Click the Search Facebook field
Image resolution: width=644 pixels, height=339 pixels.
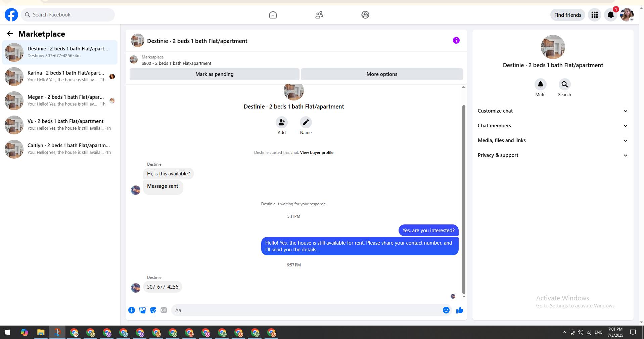(68, 15)
